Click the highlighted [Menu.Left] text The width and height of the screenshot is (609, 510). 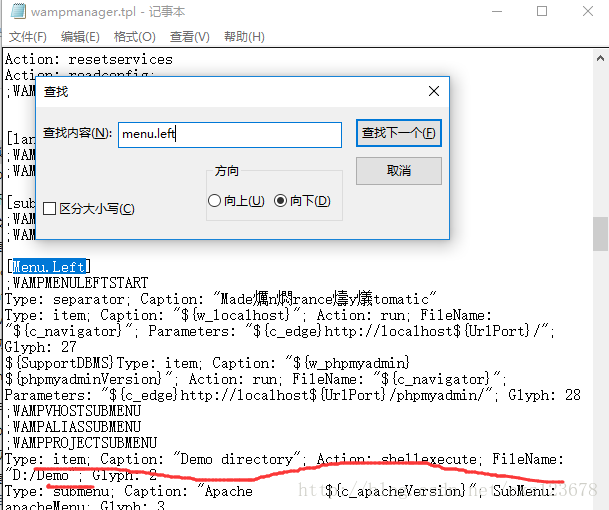[48, 267]
